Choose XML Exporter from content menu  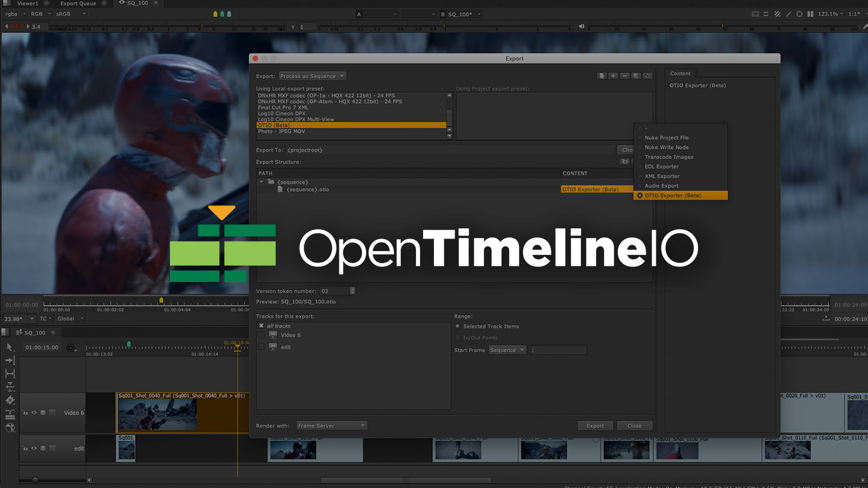coord(680,176)
